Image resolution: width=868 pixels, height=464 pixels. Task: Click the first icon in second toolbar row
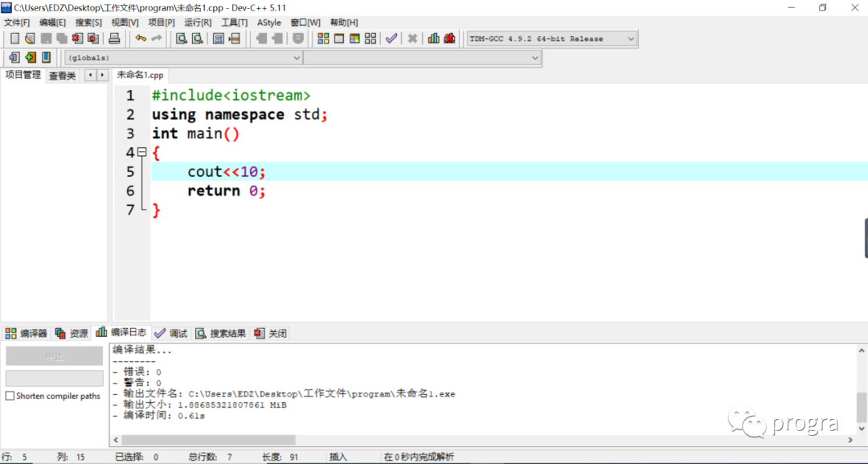coord(14,57)
